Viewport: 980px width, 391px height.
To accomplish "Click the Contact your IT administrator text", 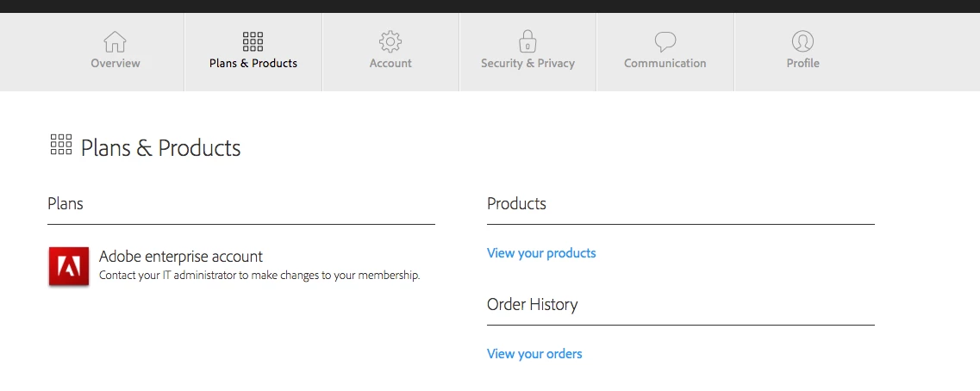I will point(259,275).
